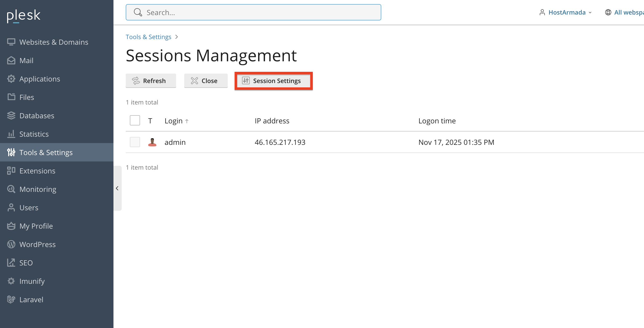
Task: Click the Extensions blocks icon
Action: 11,171
